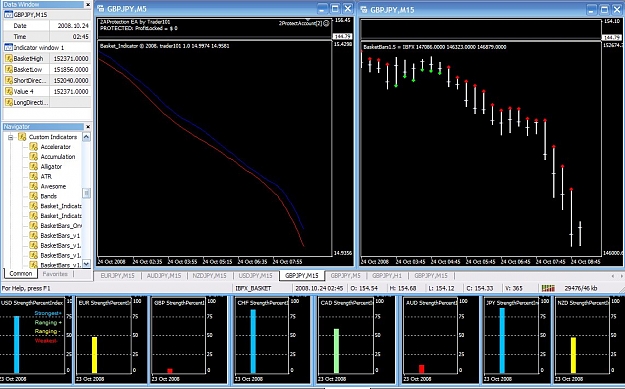Screen dimensions: 625x389
Task: Switch to the Favorites tab in Navigator
Action: pyautogui.click(x=55, y=274)
